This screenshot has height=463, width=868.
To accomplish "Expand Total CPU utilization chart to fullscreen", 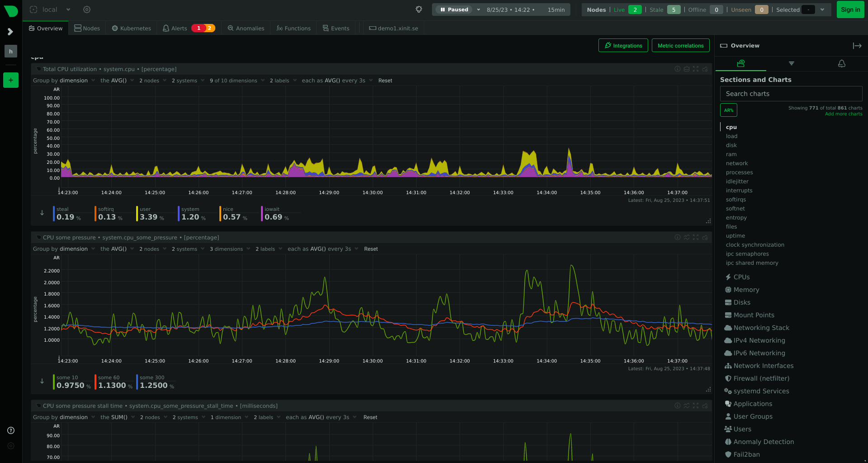I will [696, 69].
